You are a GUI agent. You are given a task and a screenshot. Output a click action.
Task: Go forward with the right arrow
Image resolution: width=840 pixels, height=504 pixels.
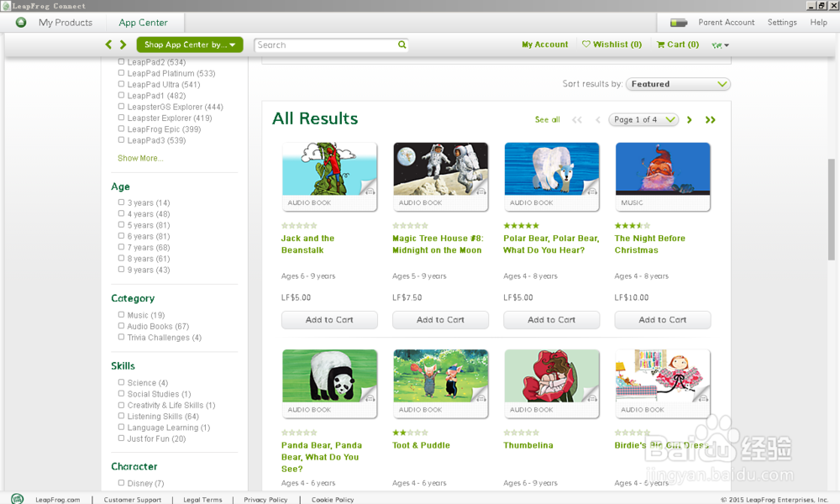point(123,45)
